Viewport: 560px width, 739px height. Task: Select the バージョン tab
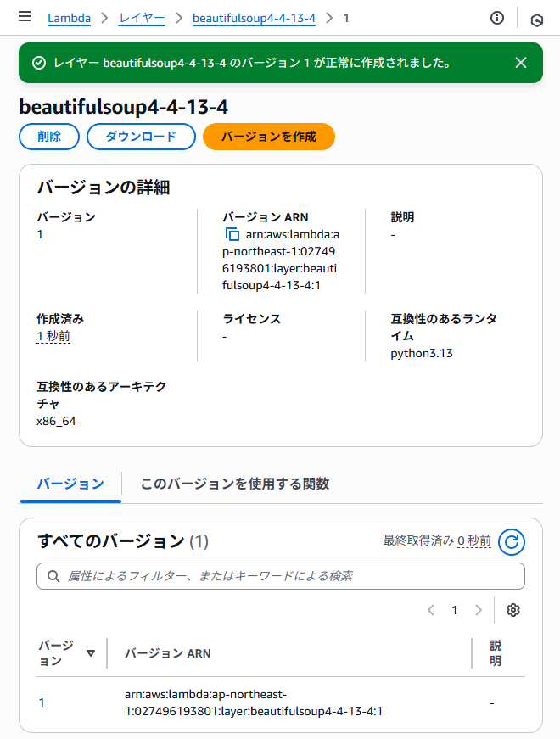(x=70, y=484)
